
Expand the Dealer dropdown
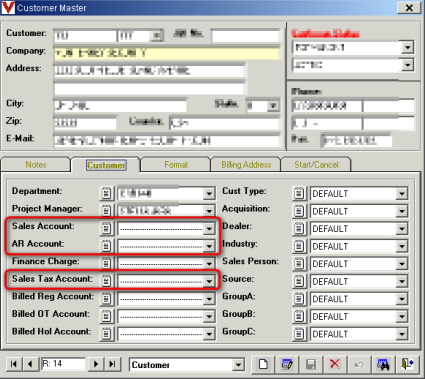click(402, 229)
